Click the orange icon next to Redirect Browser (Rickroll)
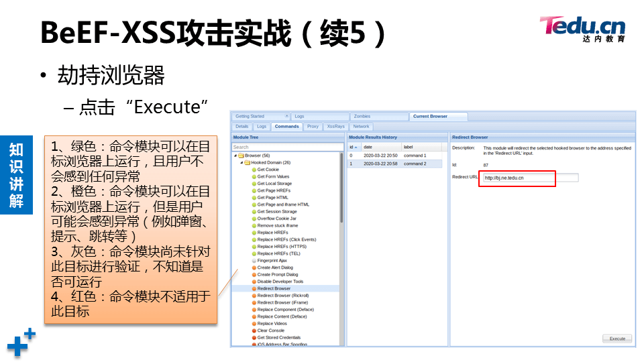 [254, 296]
